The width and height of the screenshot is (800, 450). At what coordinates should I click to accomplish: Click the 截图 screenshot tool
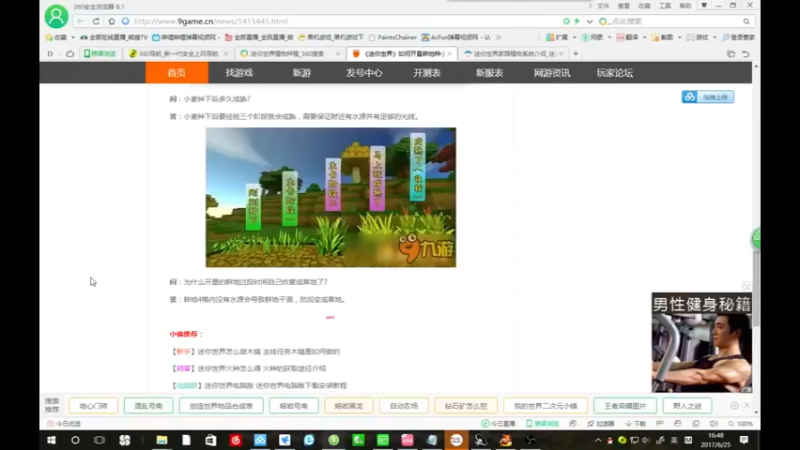point(663,37)
